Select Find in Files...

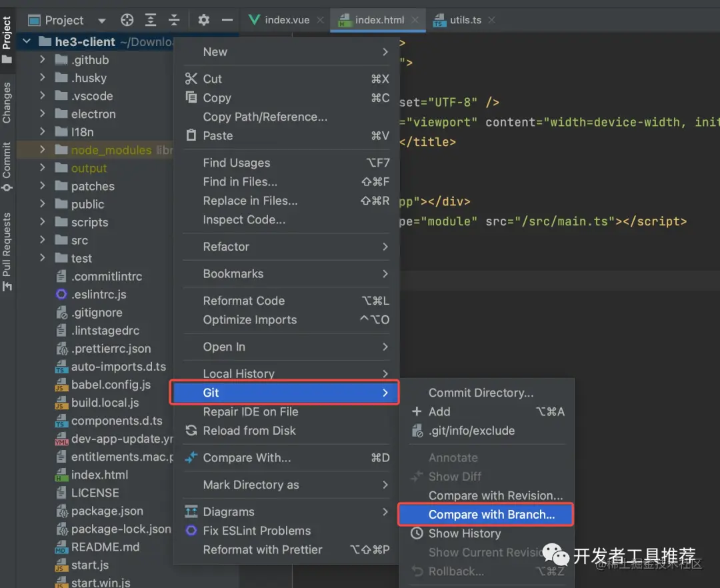click(x=287, y=182)
